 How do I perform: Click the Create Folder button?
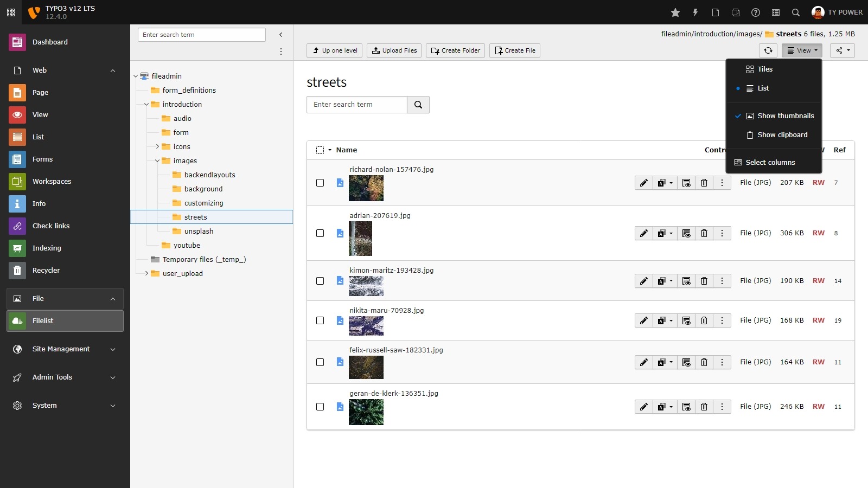pos(456,50)
